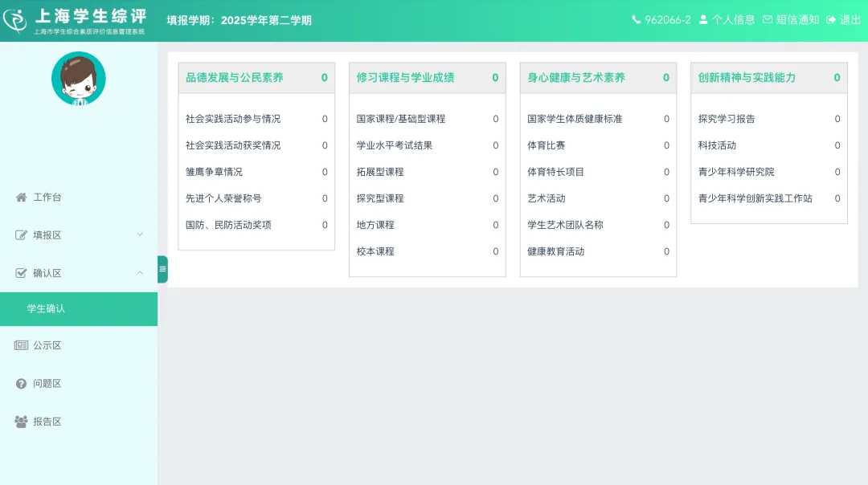Select the 科技活动 row

click(769, 145)
